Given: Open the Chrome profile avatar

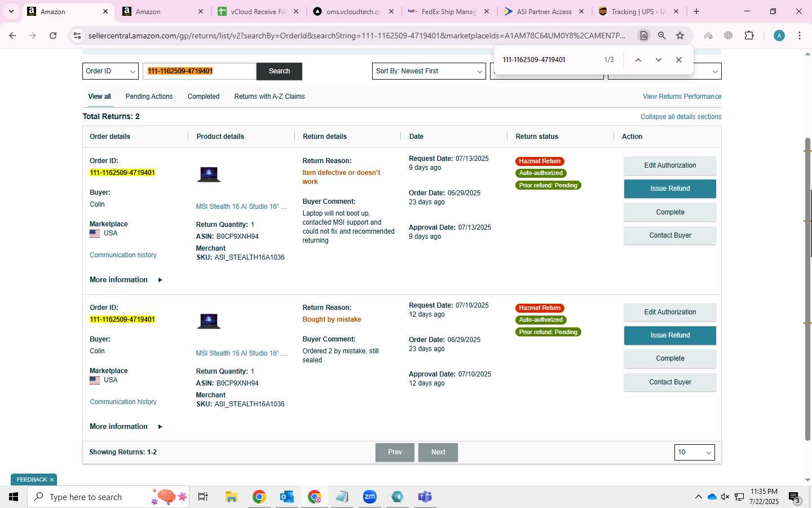Looking at the screenshot, I should (x=779, y=36).
